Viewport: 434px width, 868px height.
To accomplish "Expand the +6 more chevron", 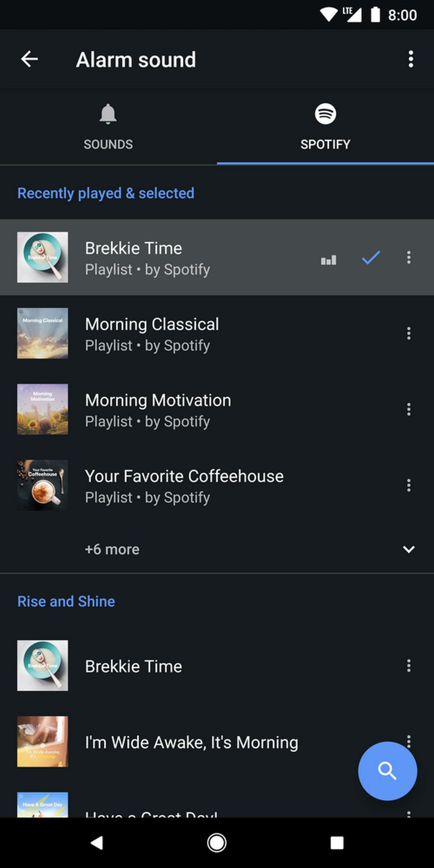I will [408, 549].
